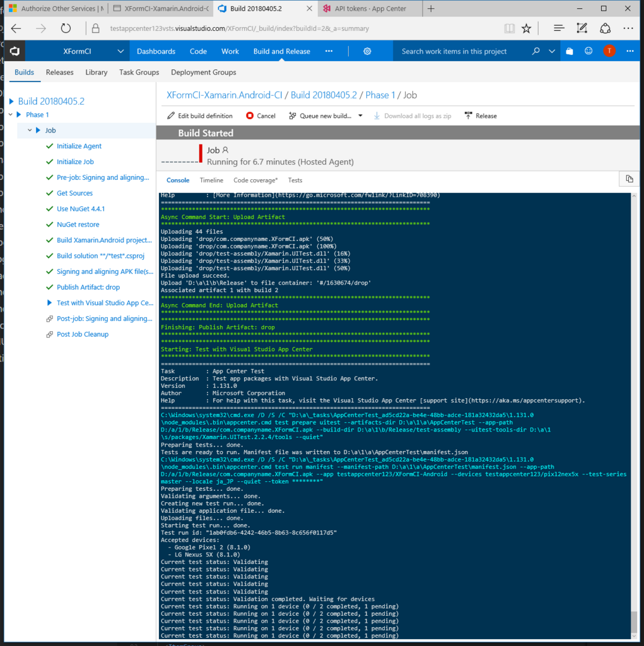This screenshot has height=646, width=644.
Task: Click the console vertical scrollbar thumb
Action: (634, 621)
